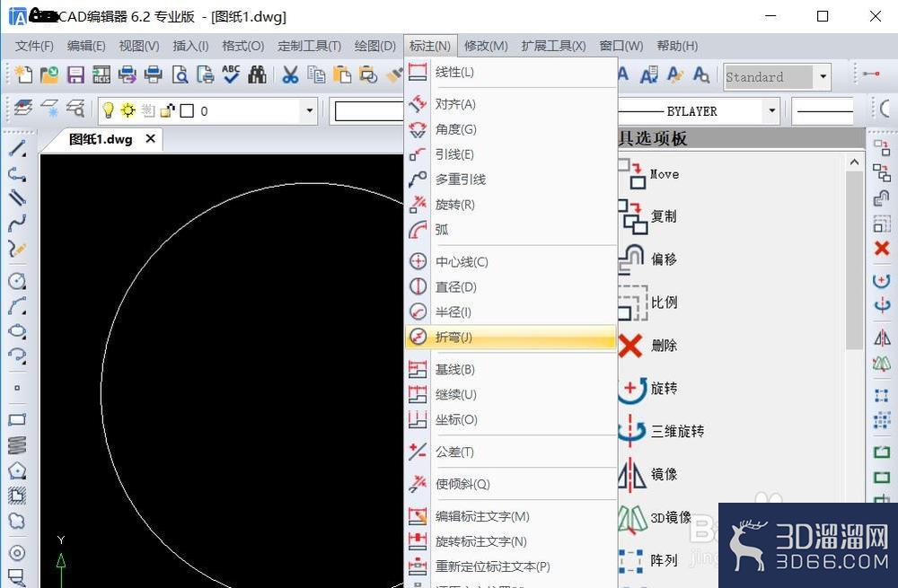Choose 编辑标注文字(M) menu item
The width and height of the screenshot is (898, 588).
tap(511, 516)
